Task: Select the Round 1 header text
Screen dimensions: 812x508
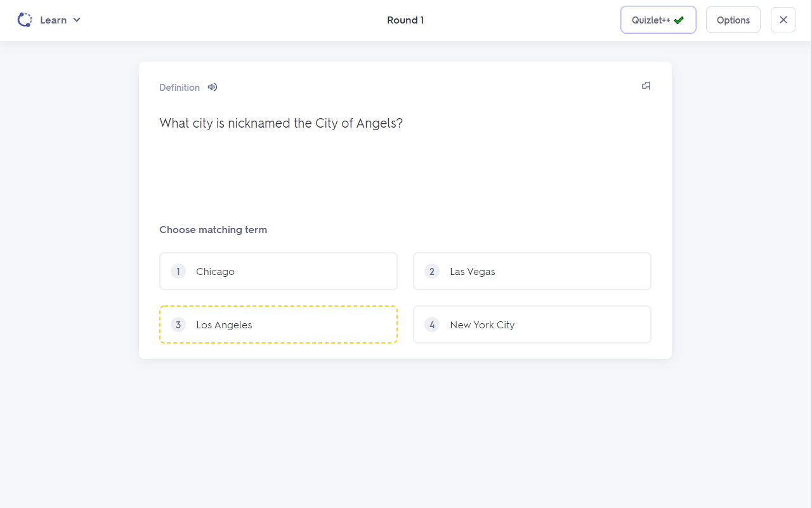Action: coord(405,20)
